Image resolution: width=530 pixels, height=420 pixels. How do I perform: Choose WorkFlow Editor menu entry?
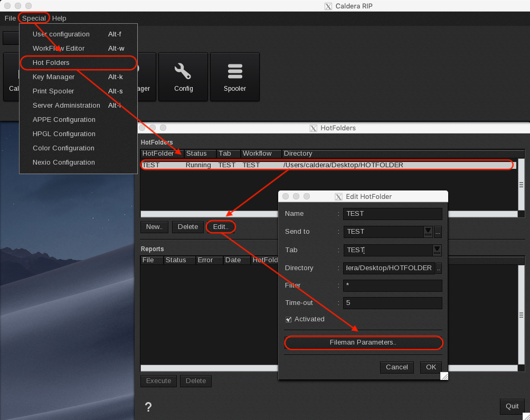tap(59, 49)
